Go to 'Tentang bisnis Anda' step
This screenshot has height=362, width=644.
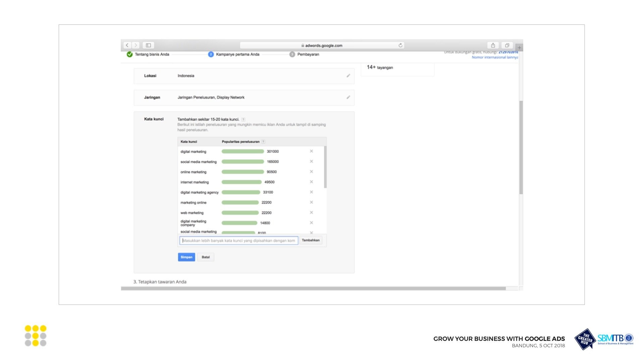coord(152,54)
